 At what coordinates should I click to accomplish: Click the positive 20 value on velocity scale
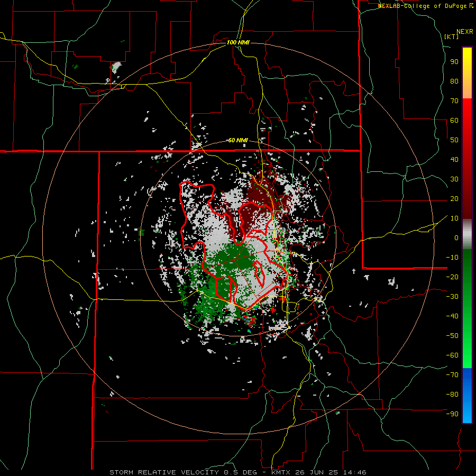(454, 198)
